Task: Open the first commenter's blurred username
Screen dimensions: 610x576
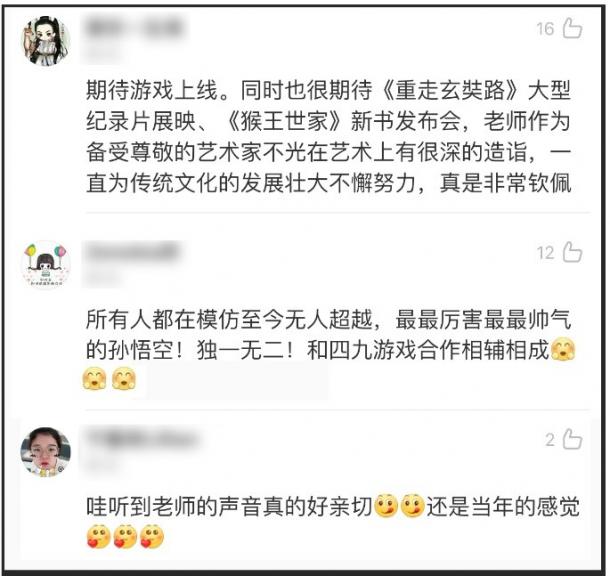Action: tap(135, 28)
